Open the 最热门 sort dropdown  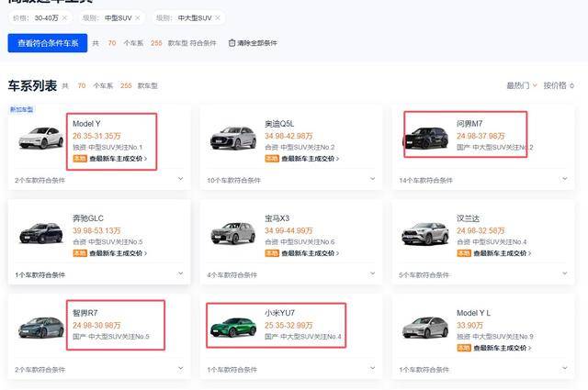(522, 86)
